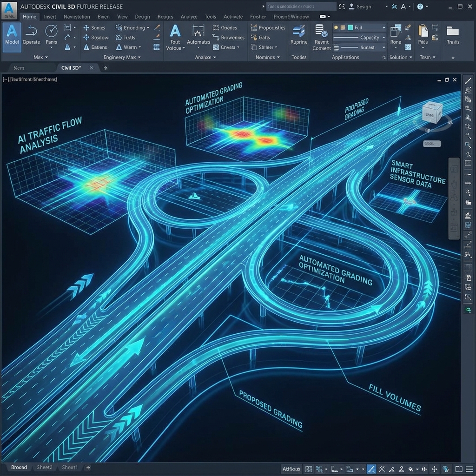476x476 pixels.
Task: Switch to the Civil 3D drawing tab
Action: point(71,67)
